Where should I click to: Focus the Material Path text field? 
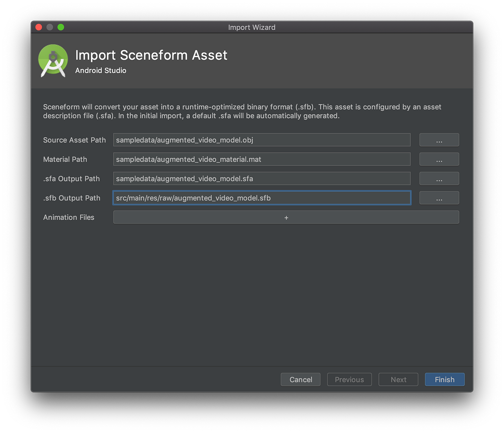click(261, 159)
